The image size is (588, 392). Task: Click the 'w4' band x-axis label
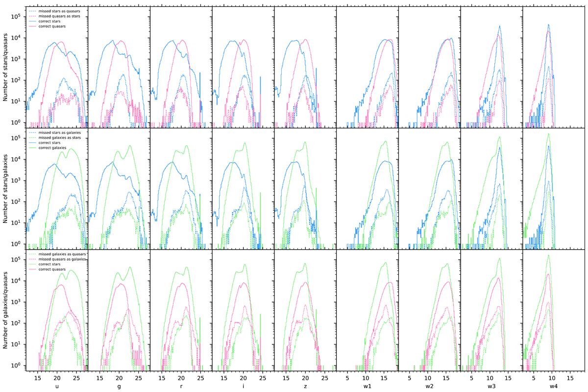pos(554,386)
